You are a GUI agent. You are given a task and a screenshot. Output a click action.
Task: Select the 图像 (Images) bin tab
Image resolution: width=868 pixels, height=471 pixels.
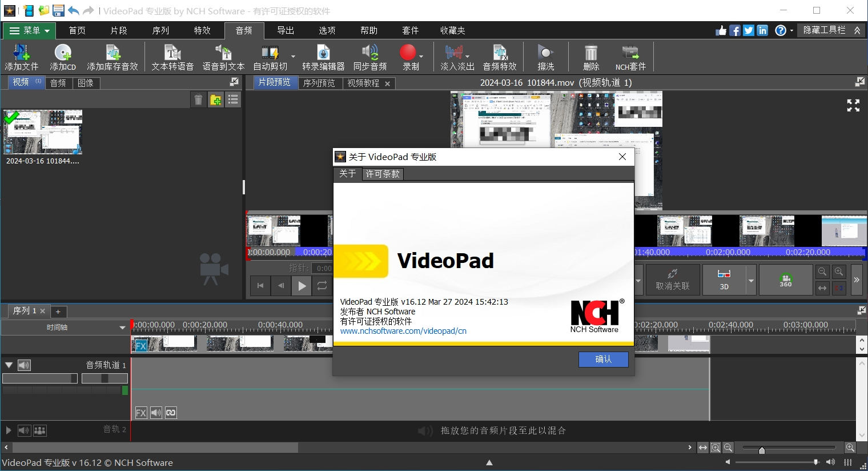pos(86,83)
